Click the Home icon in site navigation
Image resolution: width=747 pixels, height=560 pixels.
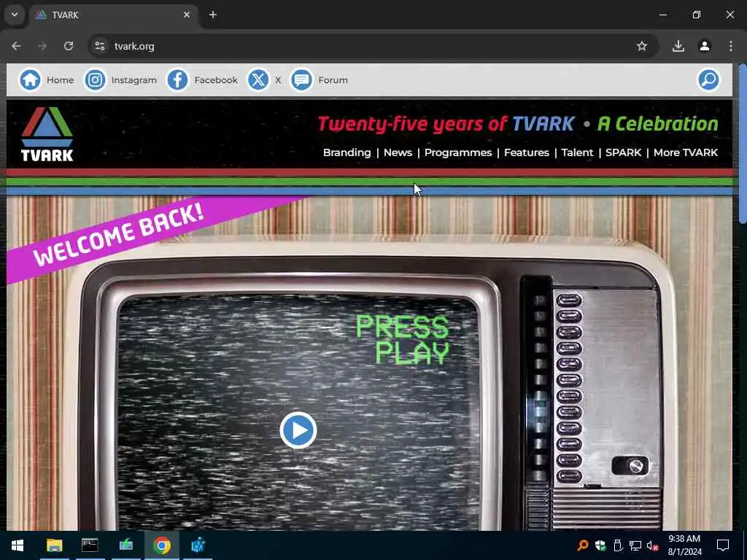pyautogui.click(x=30, y=80)
